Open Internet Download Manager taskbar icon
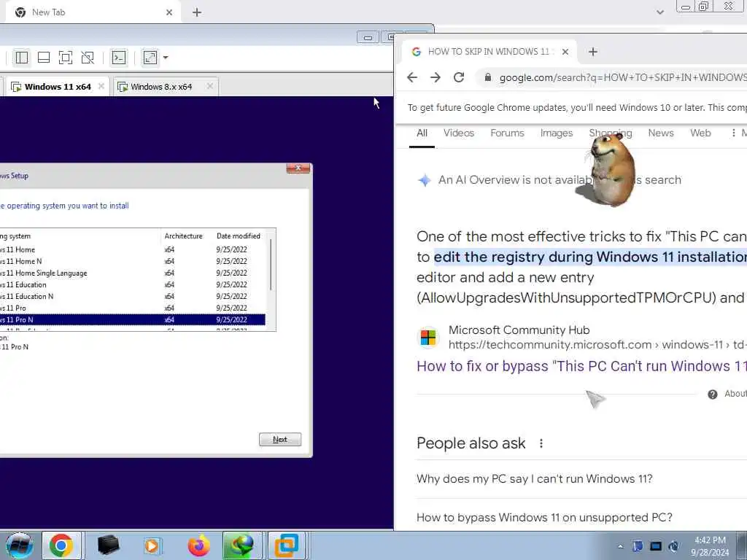This screenshot has height=560, width=747. coord(241,545)
